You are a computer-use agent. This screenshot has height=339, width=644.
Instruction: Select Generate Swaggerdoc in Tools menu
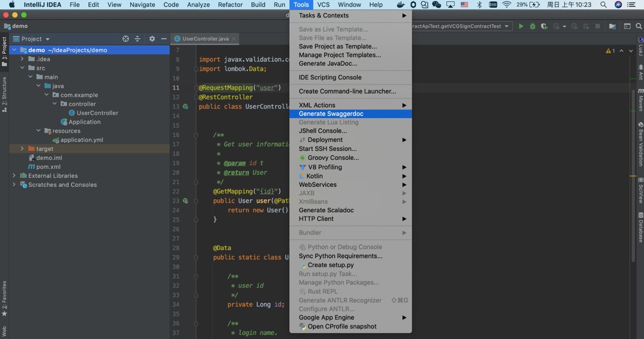pyautogui.click(x=351, y=114)
